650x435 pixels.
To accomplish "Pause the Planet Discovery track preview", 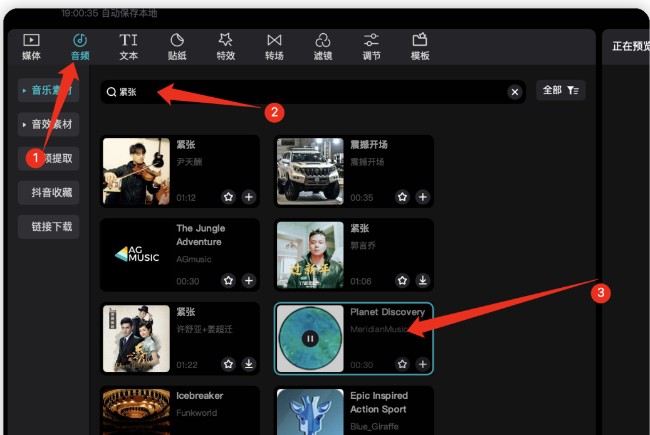I will click(310, 339).
